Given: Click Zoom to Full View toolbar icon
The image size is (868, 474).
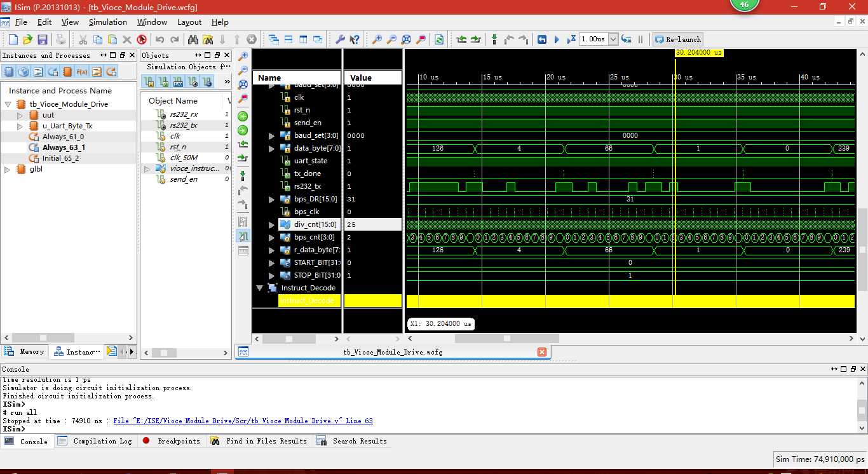Looking at the screenshot, I should [406, 39].
